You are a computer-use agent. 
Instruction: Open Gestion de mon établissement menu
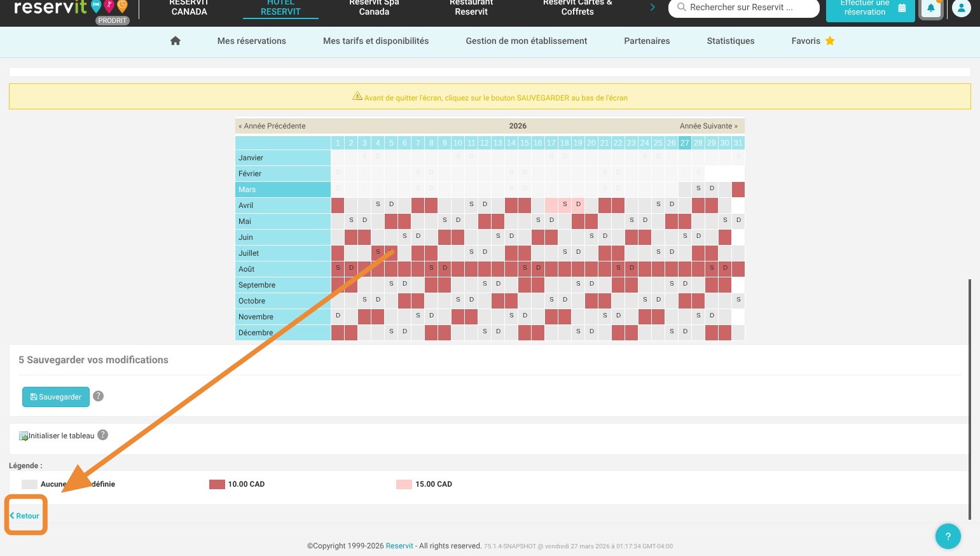(x=527, y=41)
